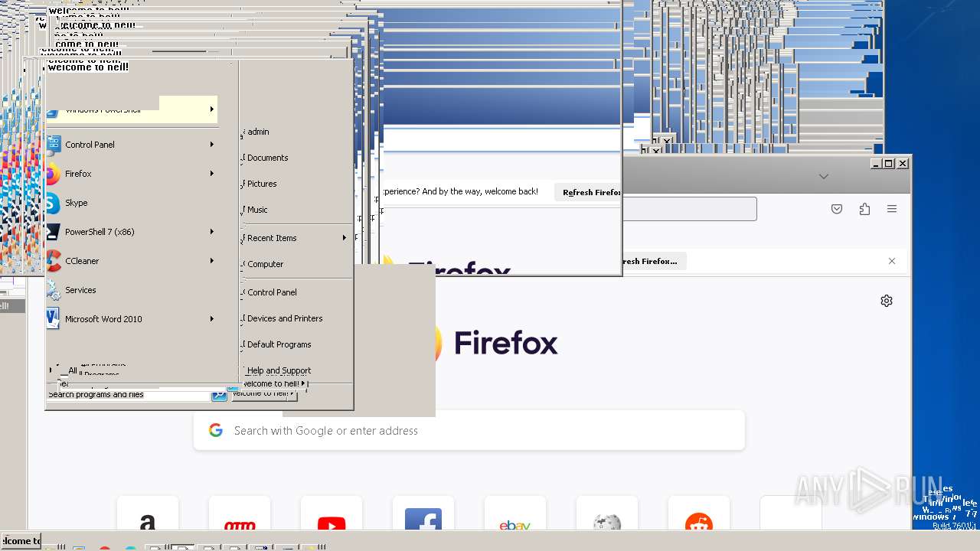Image resolution: width=980 pixels, height=551 pixels.
Task: Expand the Firefox jump list arrow
Action: click(212, 174)
